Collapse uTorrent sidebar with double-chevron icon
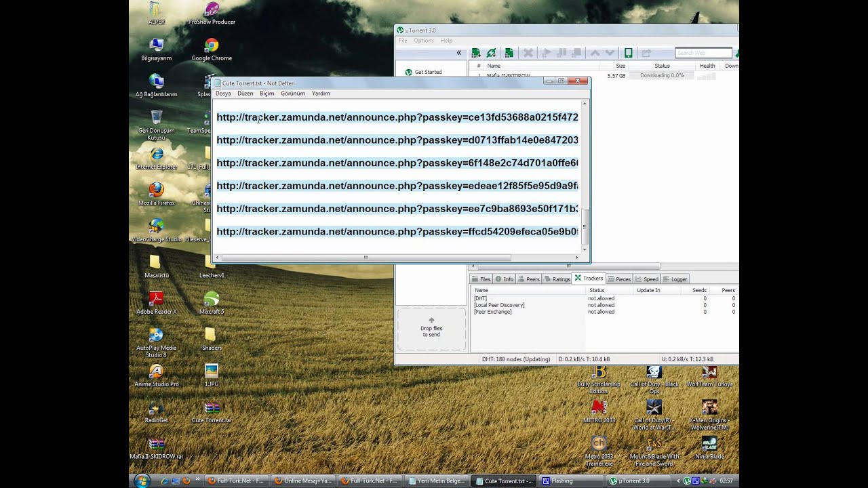The height and width of the screenshot is (488, 868). pyautogui.click(x=459, y=53)
